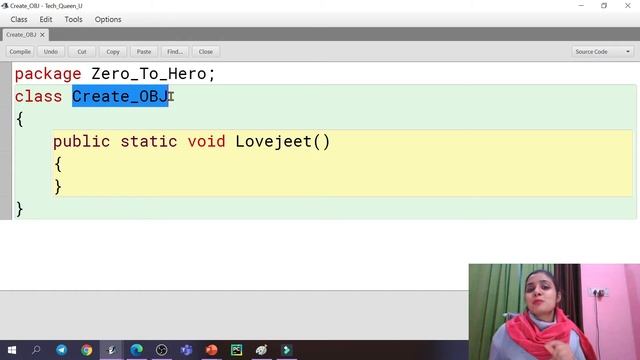Open Microsoft Teams from the taskbar

[187, 350]
